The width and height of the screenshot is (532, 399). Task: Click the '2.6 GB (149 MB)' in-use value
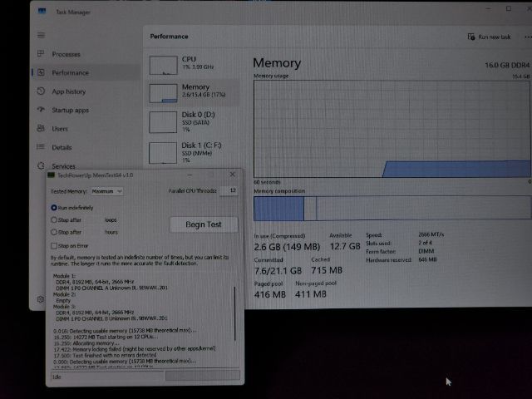[287, 247]
